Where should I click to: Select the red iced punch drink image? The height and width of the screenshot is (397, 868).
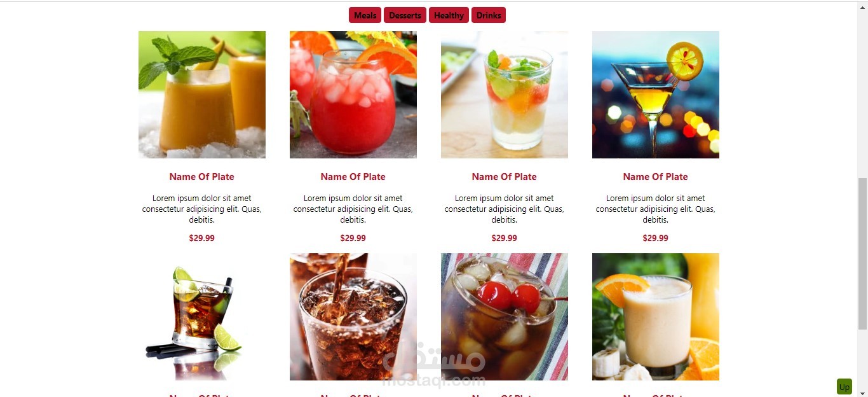[353, 95]
